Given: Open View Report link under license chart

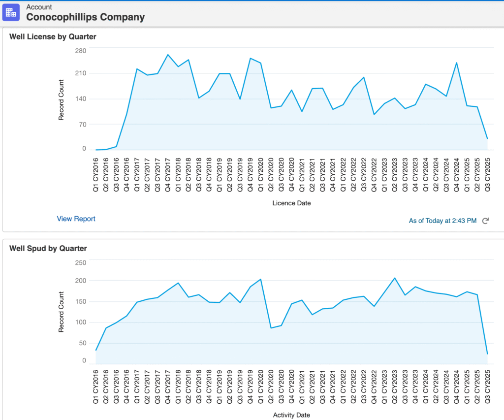Looking at the screenshot, I should (76, 219).
